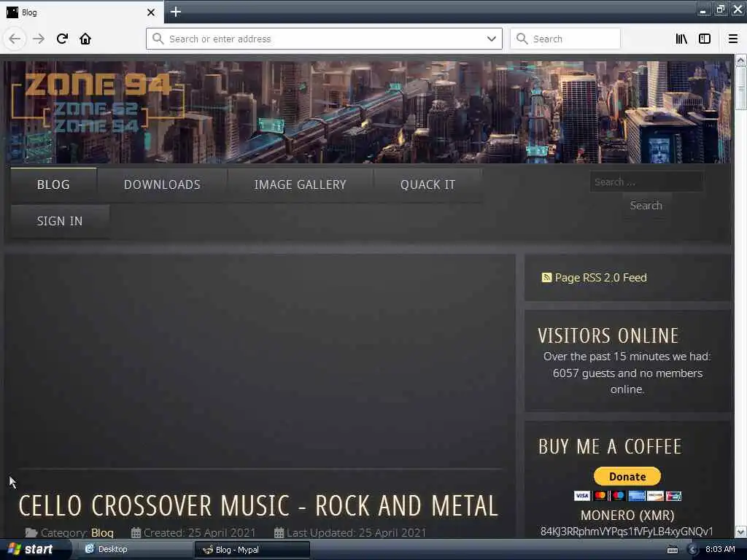Click the down arrow of page scrollbar

coord(741,532)
